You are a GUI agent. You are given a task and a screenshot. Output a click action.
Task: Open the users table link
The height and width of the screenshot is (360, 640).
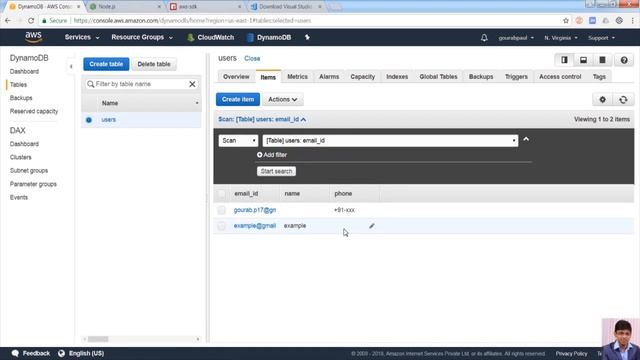tap(109, 120)
